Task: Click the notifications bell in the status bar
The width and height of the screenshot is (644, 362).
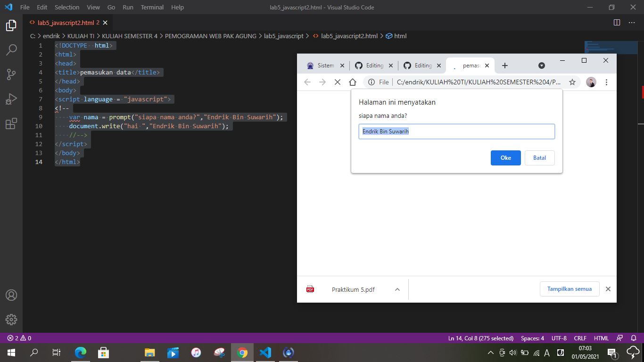Action: [x=634, y=338]
